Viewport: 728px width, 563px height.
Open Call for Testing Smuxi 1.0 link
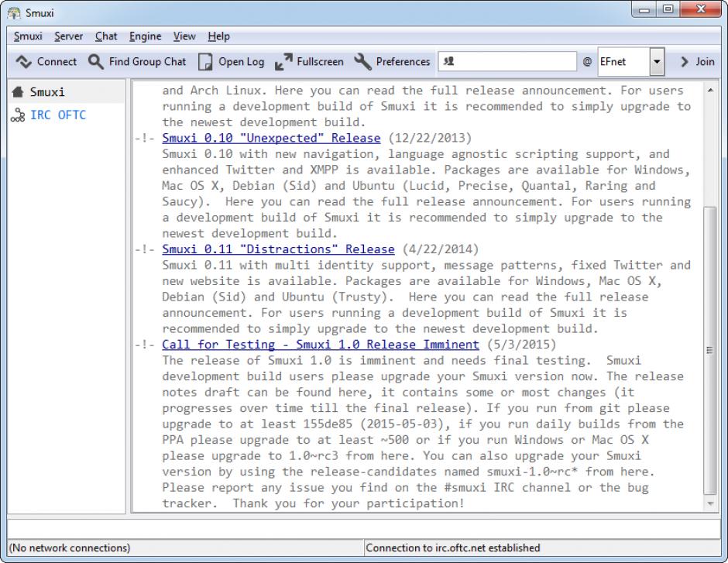click(321, 345)
